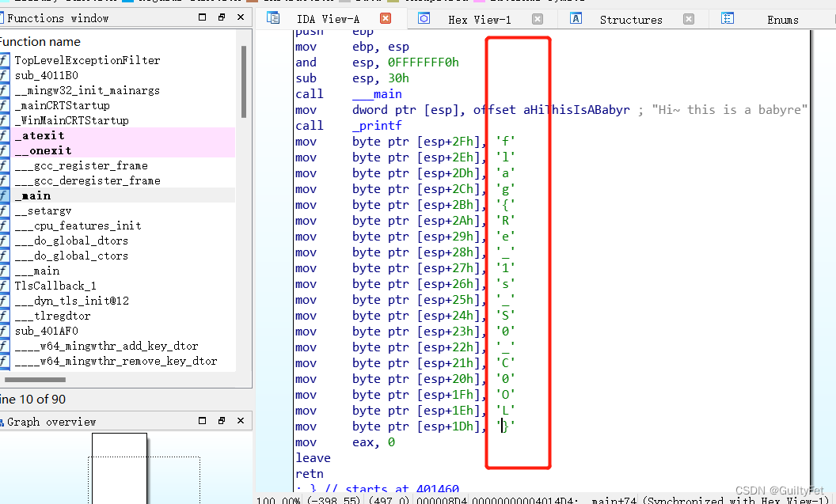Switch to the Hex View-1 tab

[479, 20]
